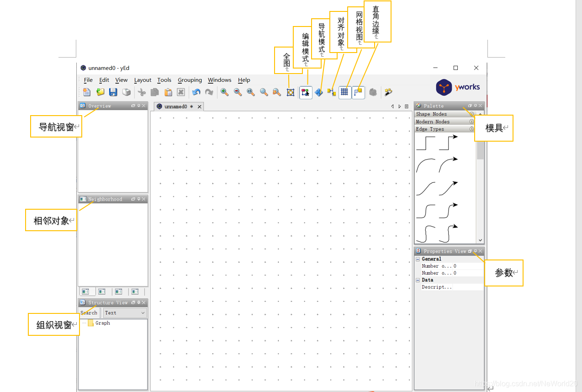Open the document tab list button
Viewport: 582px width, 392px height.
[407, 106]
